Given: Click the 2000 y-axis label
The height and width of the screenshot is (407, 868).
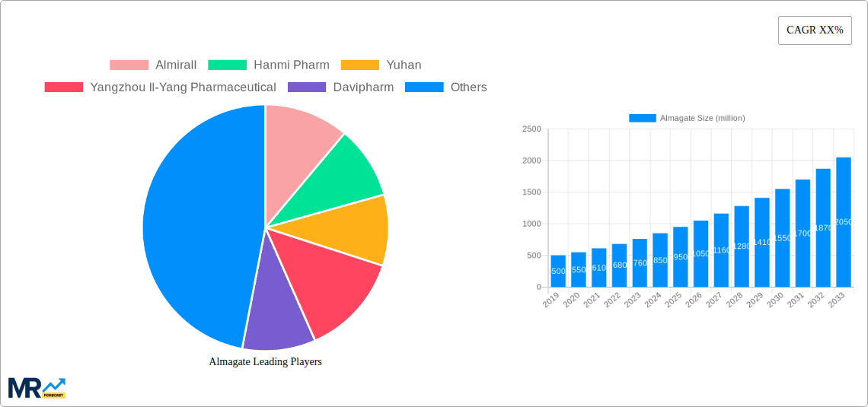Looking at the screenshot, I should click(531, 161).
